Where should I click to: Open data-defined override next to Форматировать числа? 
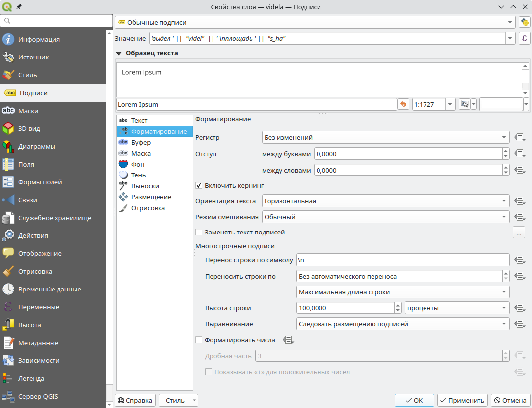point(288,340)
